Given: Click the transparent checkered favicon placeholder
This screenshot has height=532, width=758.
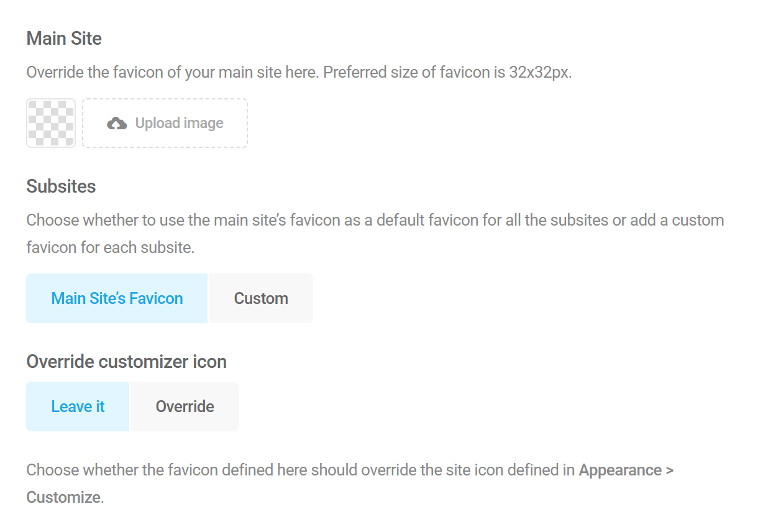Looking at the screenshot, I should click(x=50, y=122).
